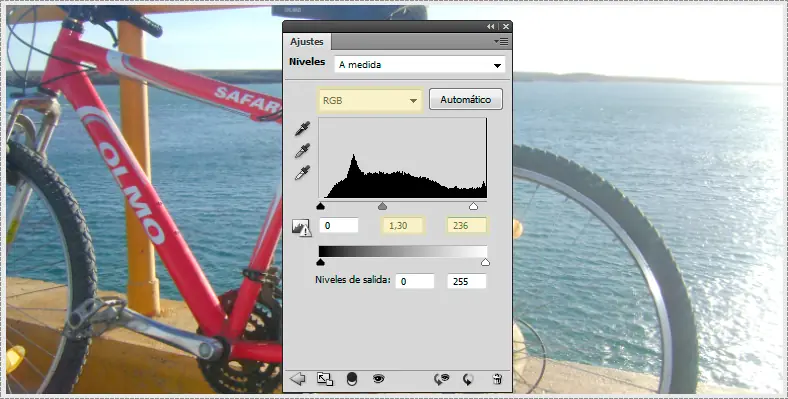Select the gray point eyedropper
This screenshot has width=788, height=399.
click(x=302, y=150)
